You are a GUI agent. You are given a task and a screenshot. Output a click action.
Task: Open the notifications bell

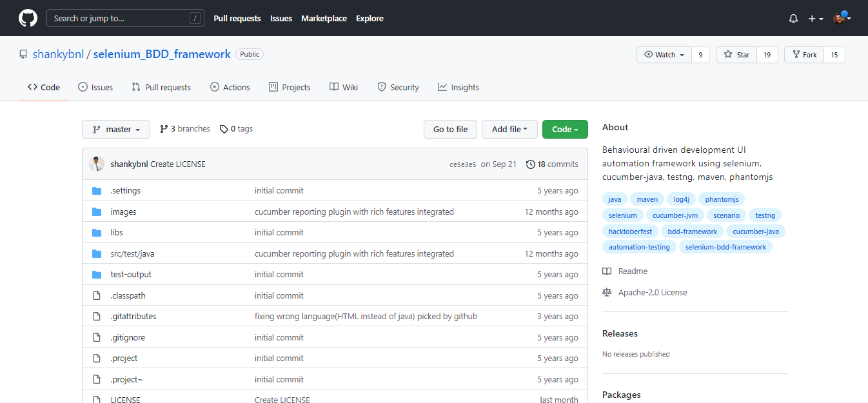pos(793,19)
